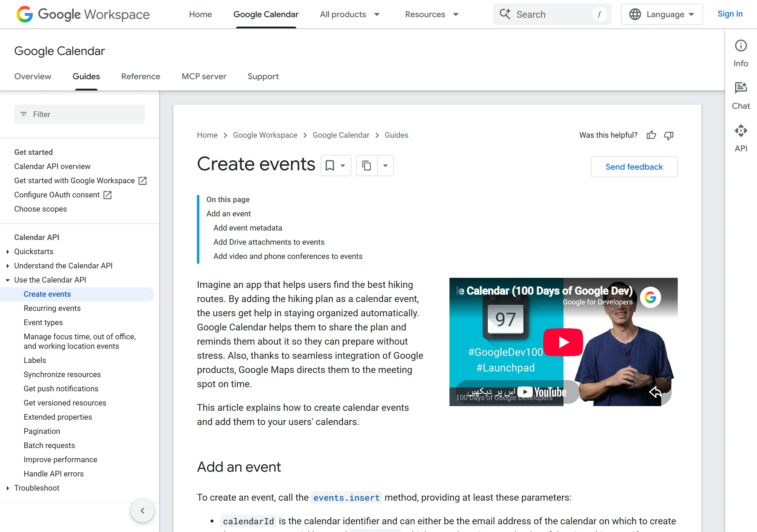This screenshot has width=757, height=532.
Task: Open the Info side panel
Action: [740, 53]
